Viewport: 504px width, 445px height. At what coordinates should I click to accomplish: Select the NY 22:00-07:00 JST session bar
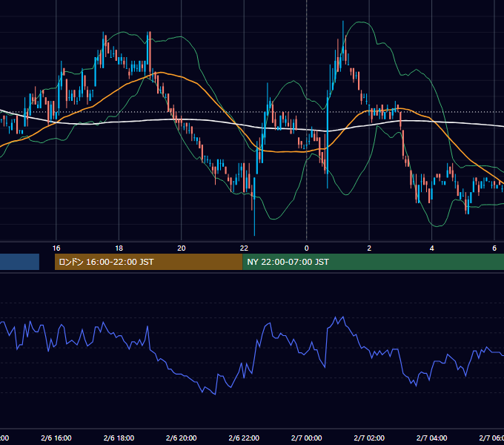(373, 262)
